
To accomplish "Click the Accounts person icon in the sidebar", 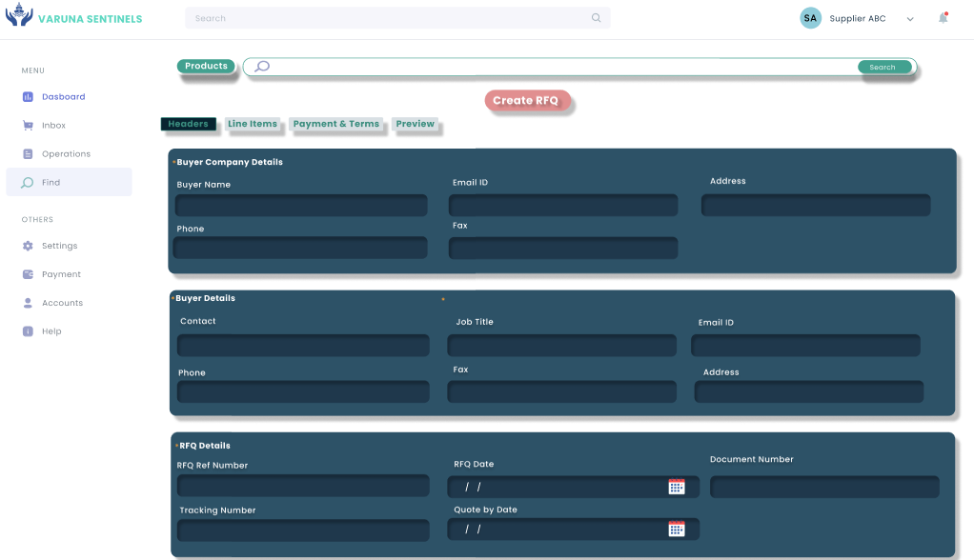I will tap(28, 303).
